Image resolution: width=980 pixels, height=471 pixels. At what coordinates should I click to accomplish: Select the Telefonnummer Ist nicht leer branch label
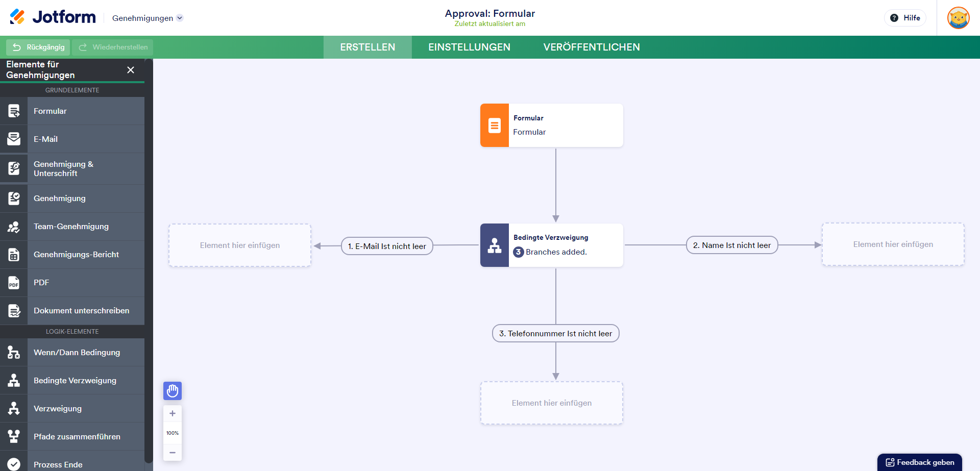click(555, 333)
